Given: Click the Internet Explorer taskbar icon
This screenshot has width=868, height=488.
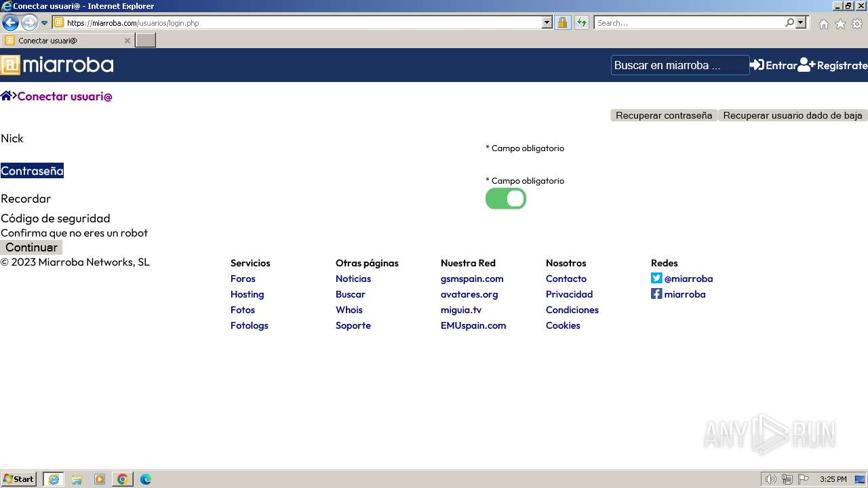Looking at the screenshot, I should [54, 479].
